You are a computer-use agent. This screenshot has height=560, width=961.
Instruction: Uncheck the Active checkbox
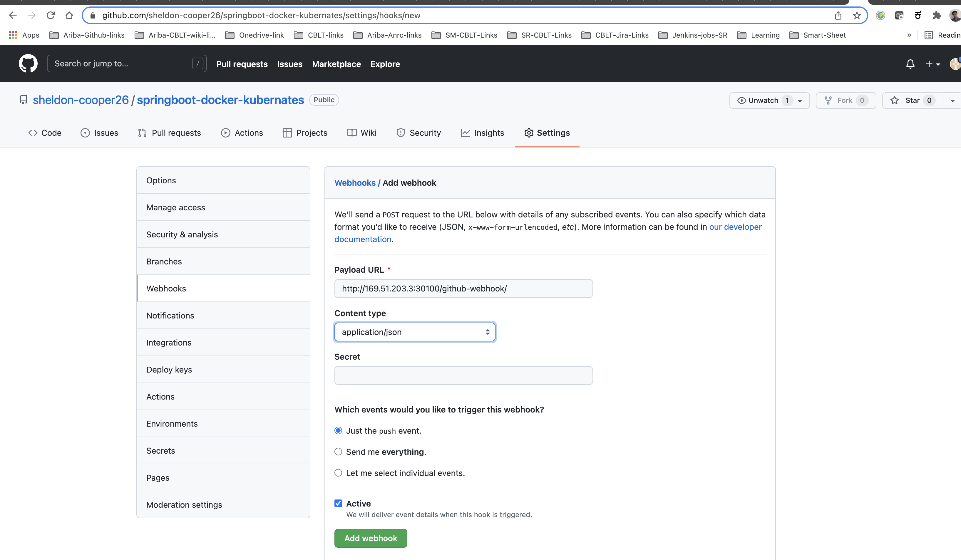click(x=338, y=503)
